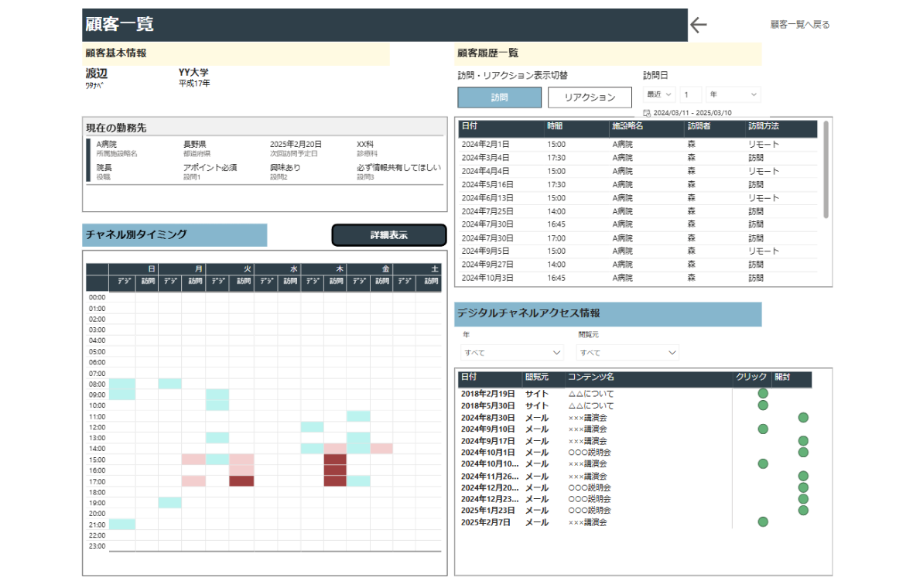Image resolution: width=913 pixels, height=588 pixels.
Task: Click prefecture value 長野県
Action: coord(194,144)
